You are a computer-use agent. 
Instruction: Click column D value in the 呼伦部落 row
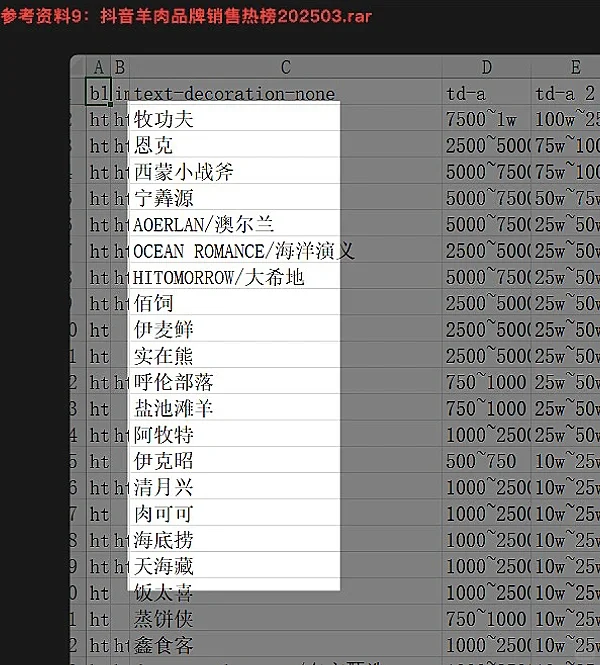[486, 382]
